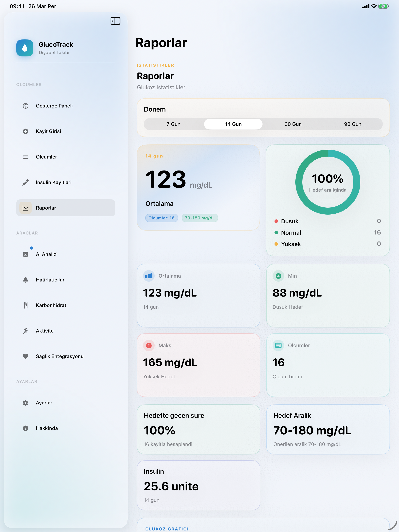Tap the 100% Hedef araliginda ring chart
The height and width of the screenshot is (532, 399).
coord(327,182)
